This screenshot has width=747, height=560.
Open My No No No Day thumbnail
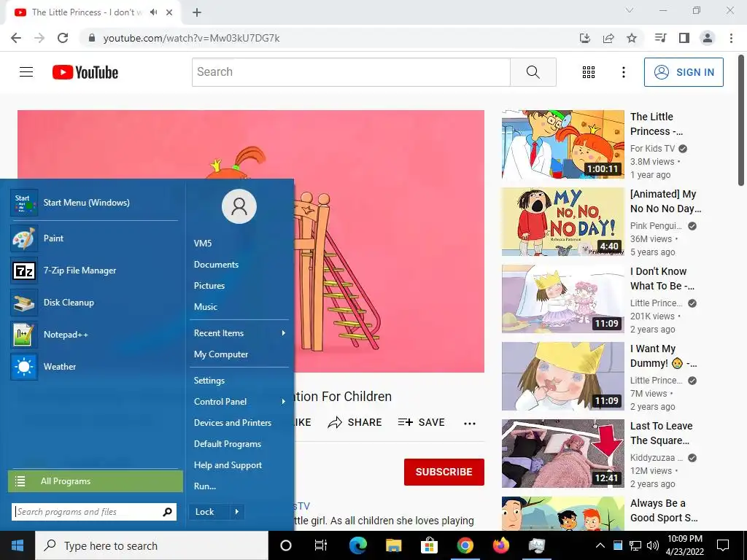pyautogui.click(x=562, y=222)
